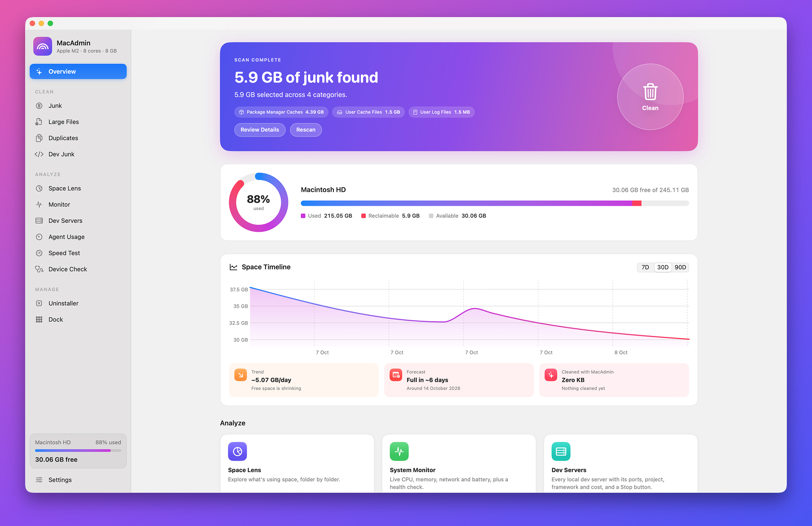Click the Uninstaller icon in sidebar
812x526 pixels.
tap(39, 303)
